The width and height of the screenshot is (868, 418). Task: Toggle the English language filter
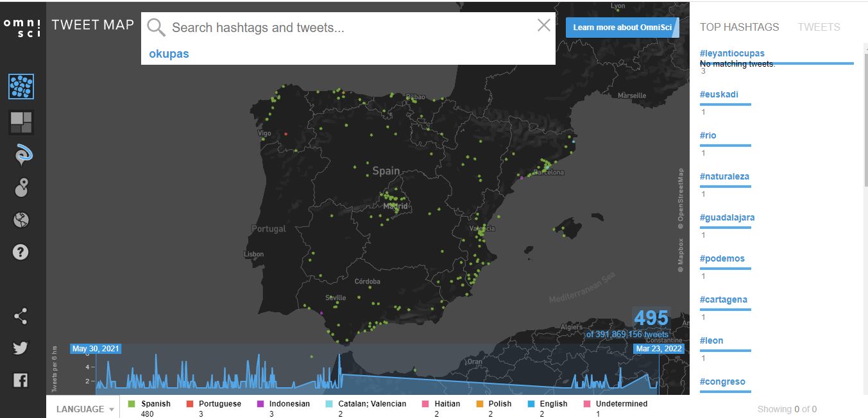(x=531, y=404)
